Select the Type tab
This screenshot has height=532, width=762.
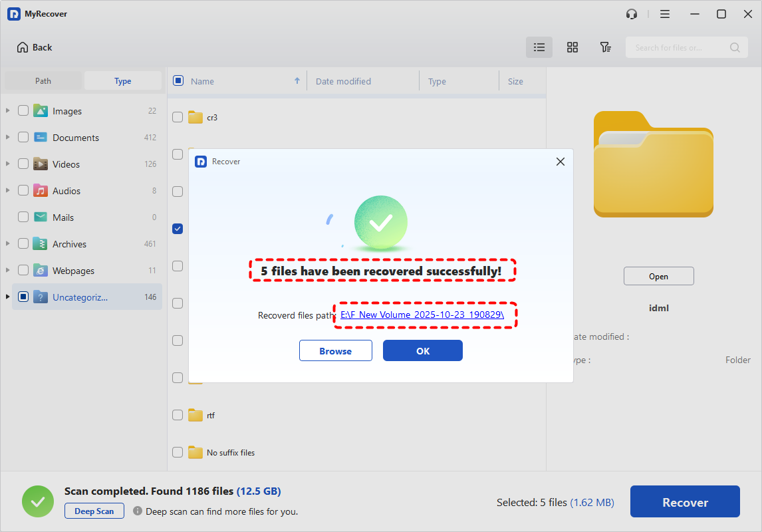pos(123,81)
